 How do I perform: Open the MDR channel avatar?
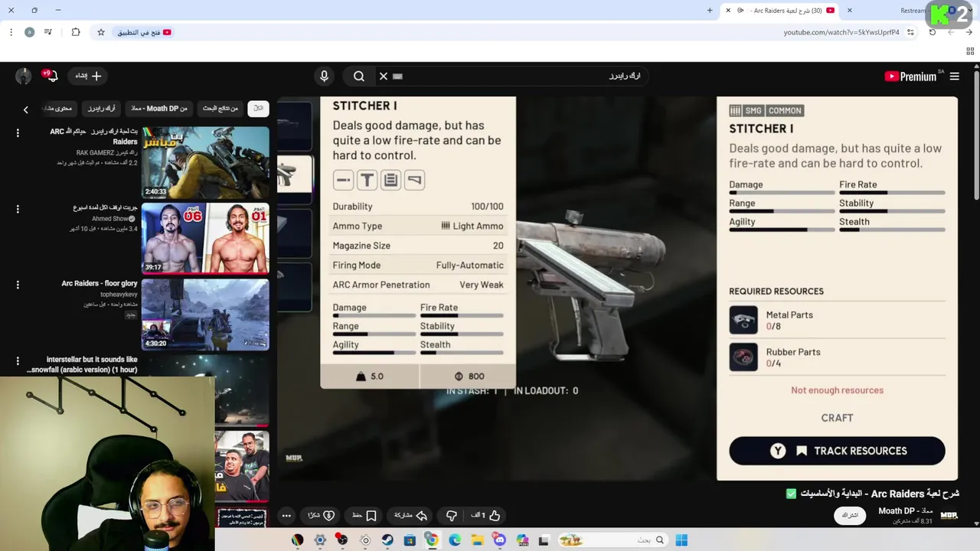pos(949,515)
